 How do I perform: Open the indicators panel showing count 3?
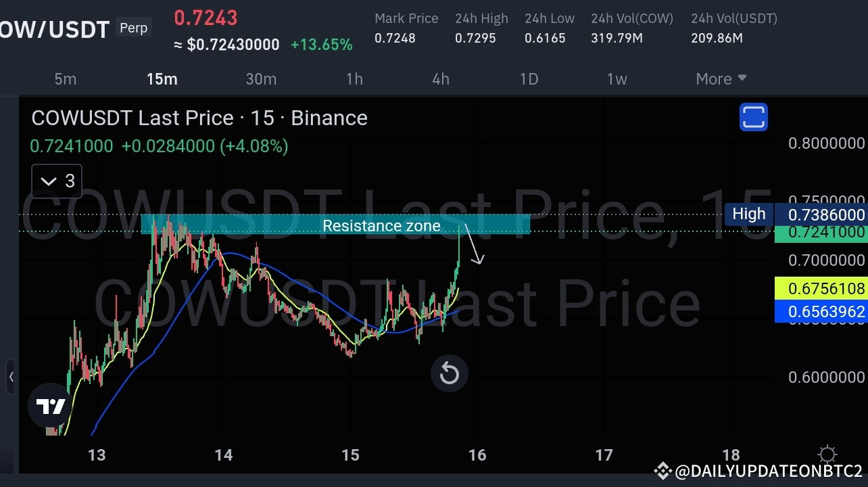[x=56, y=181]
